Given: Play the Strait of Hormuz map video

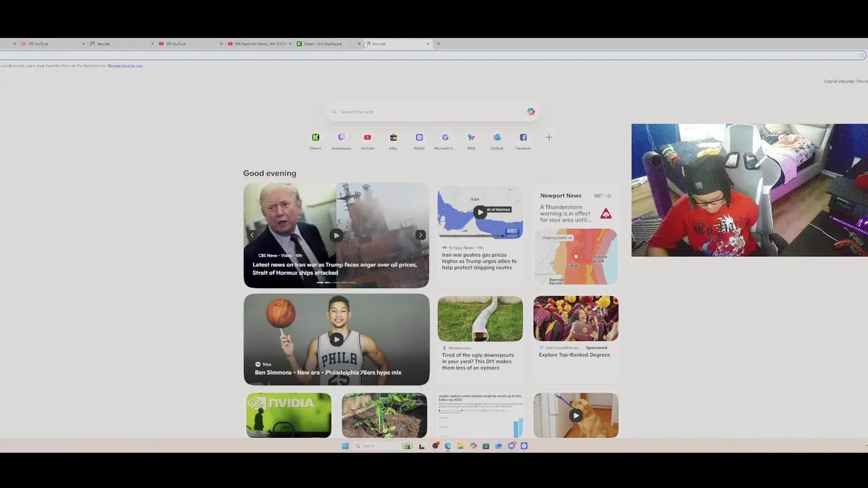Looking at the screenshot, I should pyautogui.click(x=480, y=212).
